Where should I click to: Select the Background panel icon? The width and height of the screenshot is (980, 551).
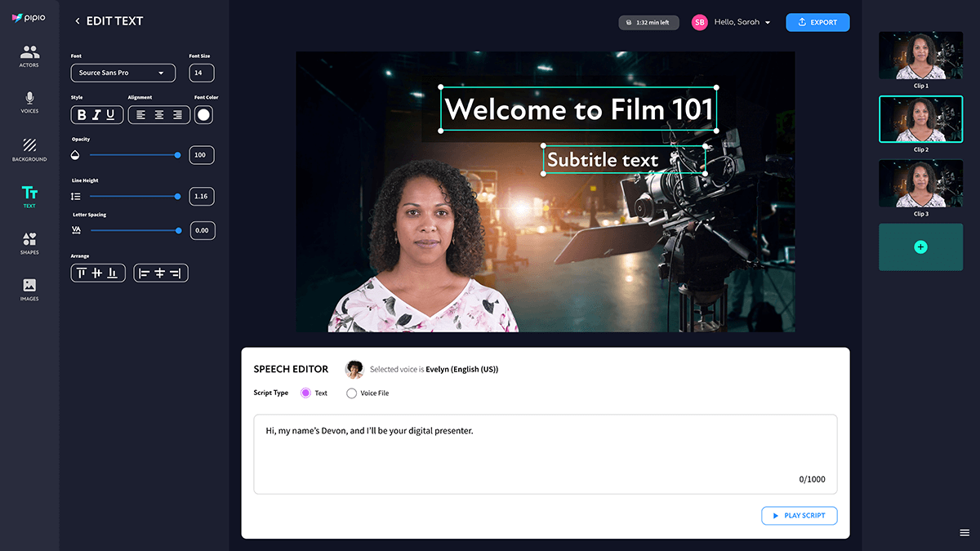(x=29, y=149)
